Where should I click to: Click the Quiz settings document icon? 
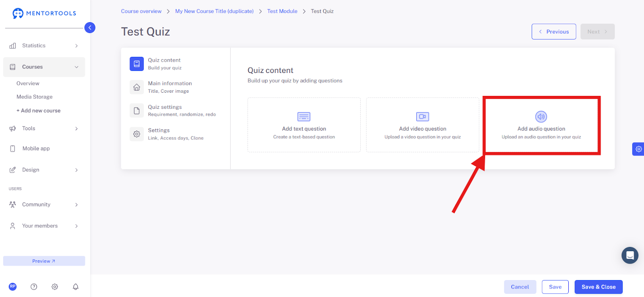tap(137, 110)
